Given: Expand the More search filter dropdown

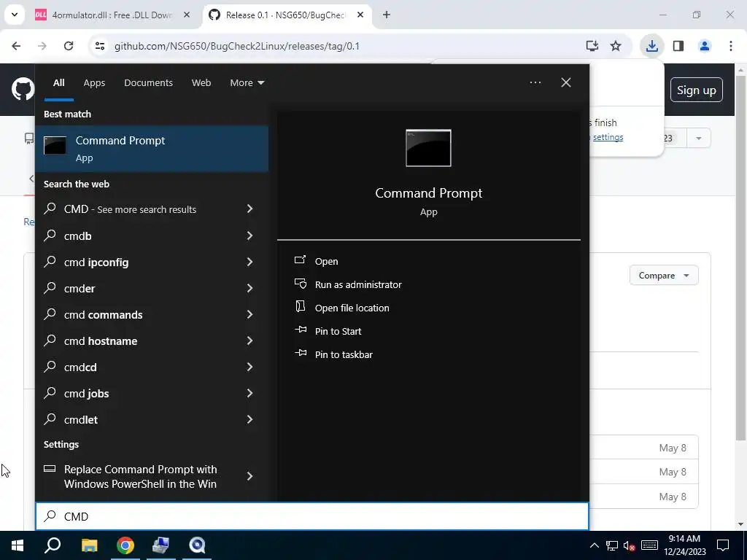Looking at the screenshot, I should (247, 82).
